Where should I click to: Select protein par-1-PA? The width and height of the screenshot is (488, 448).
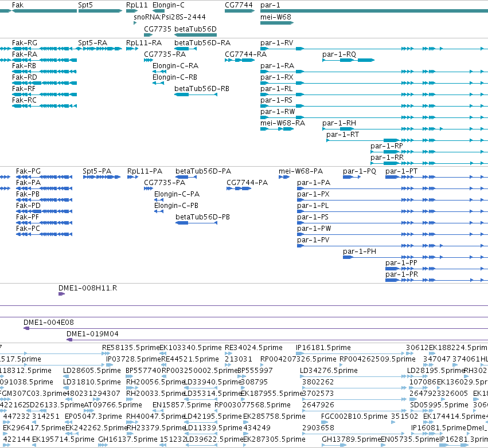pyautogui.click(x=314, y=183)
